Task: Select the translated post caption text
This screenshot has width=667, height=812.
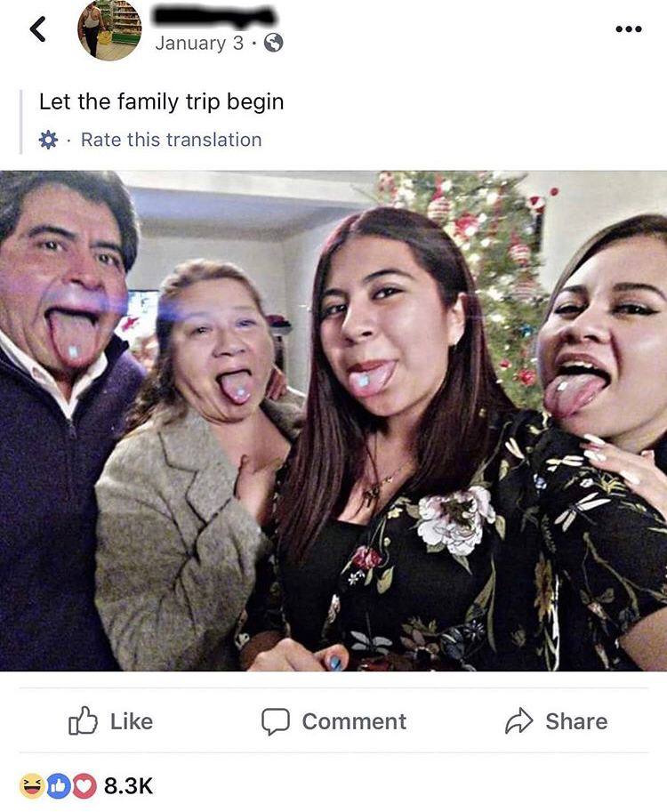Action: click(162, 101)
